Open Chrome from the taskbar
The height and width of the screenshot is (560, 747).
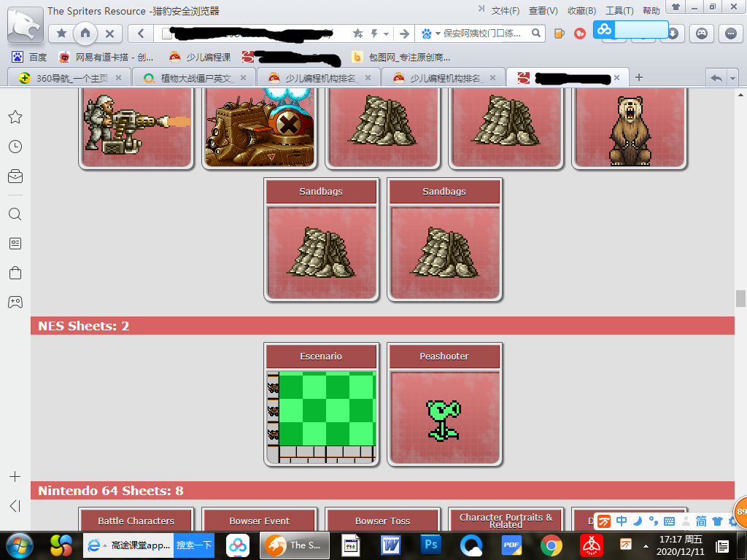pos(551,545)
